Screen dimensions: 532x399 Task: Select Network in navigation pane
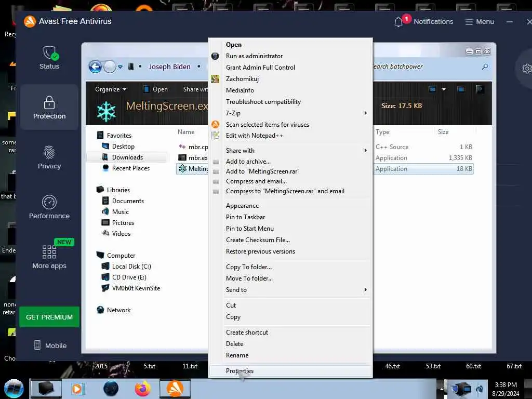tap(114, 310)
